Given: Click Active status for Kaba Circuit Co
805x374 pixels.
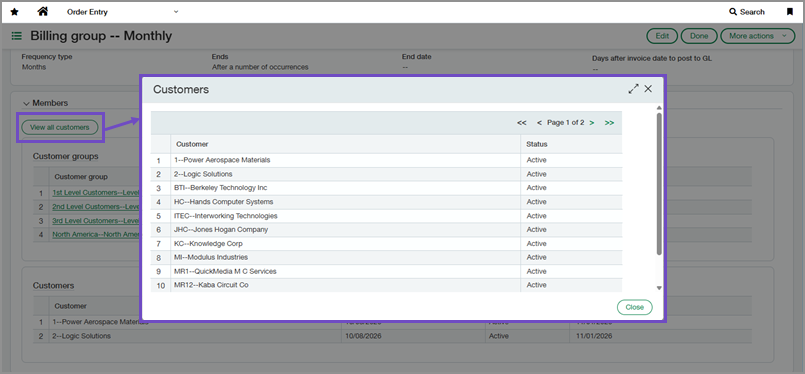Looking at the screenshot, I should pyautogui.click(x=536, y=285).
